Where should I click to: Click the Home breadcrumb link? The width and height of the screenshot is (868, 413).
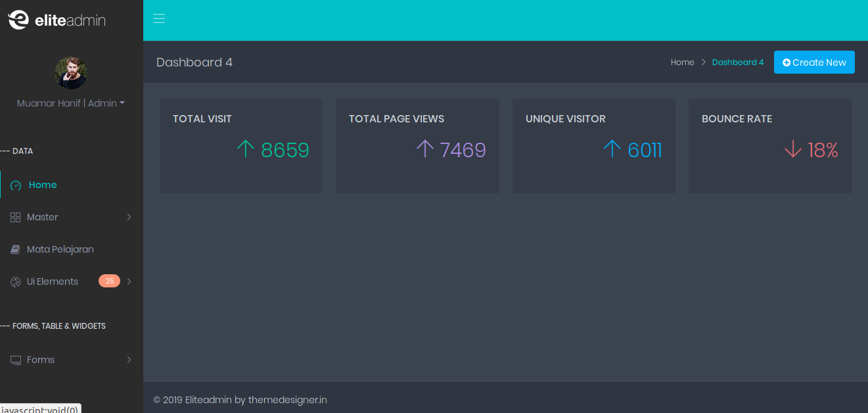[682, 62]
